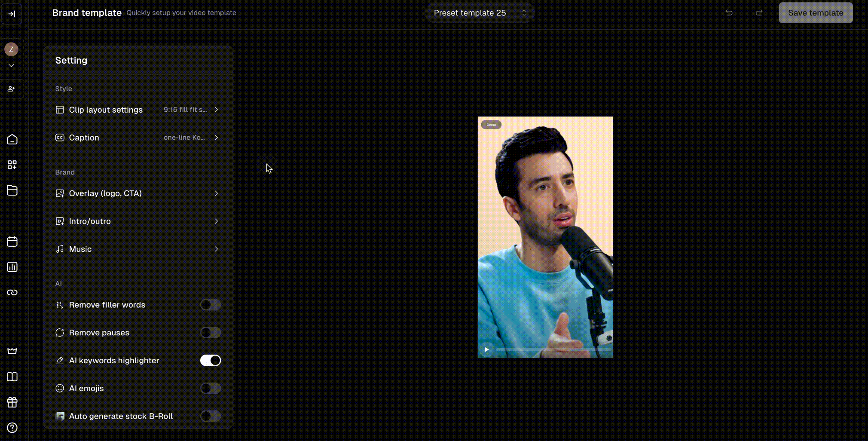This screenshot has width=868, height=441.
Task: Open the Preset template 25 dropdown
Action: [480, 13]
